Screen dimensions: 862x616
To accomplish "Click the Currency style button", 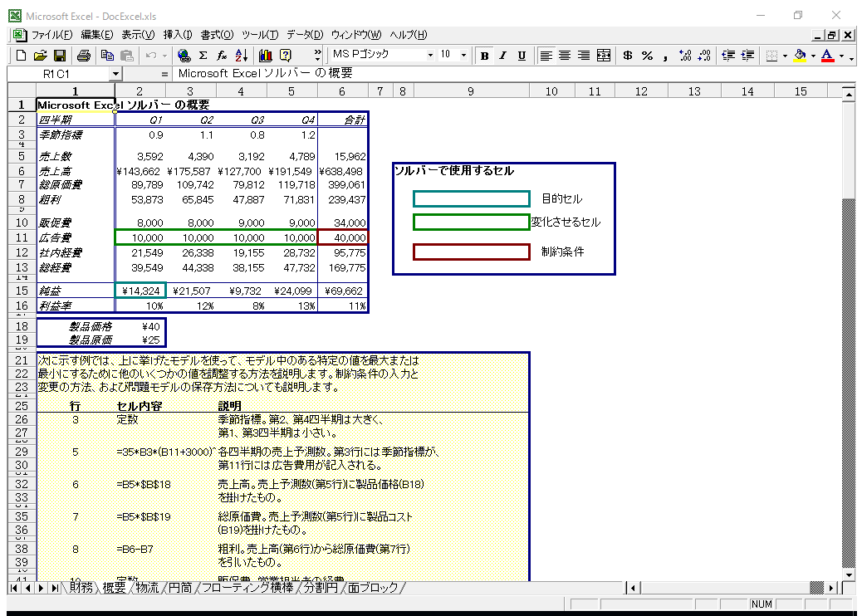I will pyautogui.click(x=627, y=56).
